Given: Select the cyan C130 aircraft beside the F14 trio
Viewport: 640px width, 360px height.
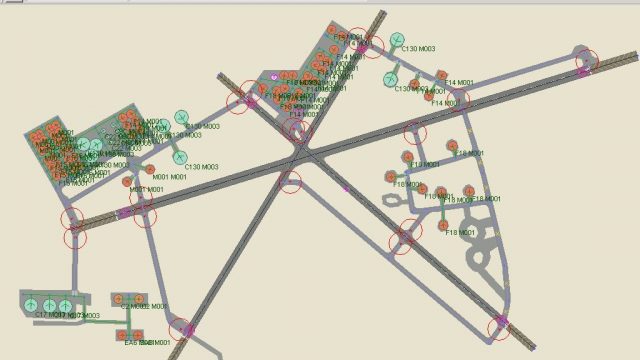Looking at the screenshot, I should click(391, 79).
